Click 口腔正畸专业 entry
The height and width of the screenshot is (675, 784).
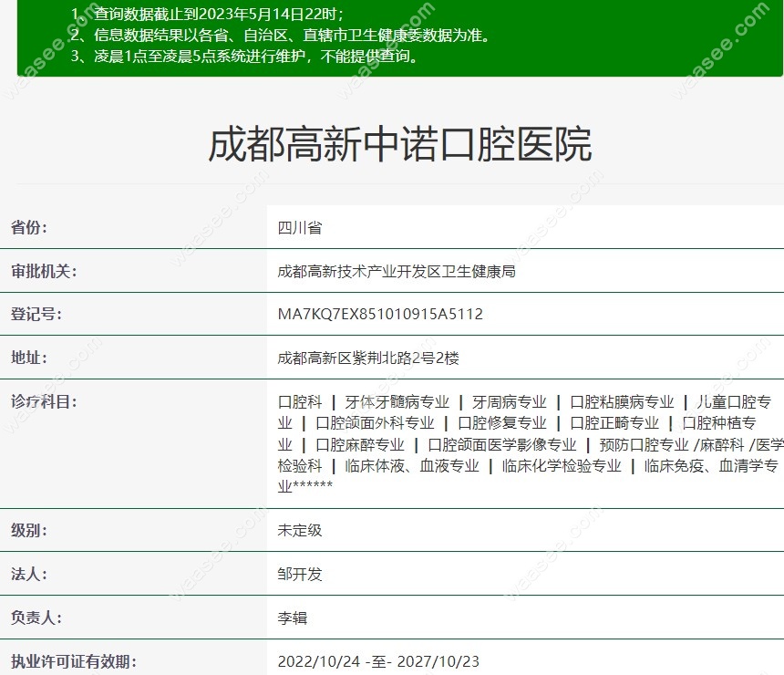[x=614, y=423]
